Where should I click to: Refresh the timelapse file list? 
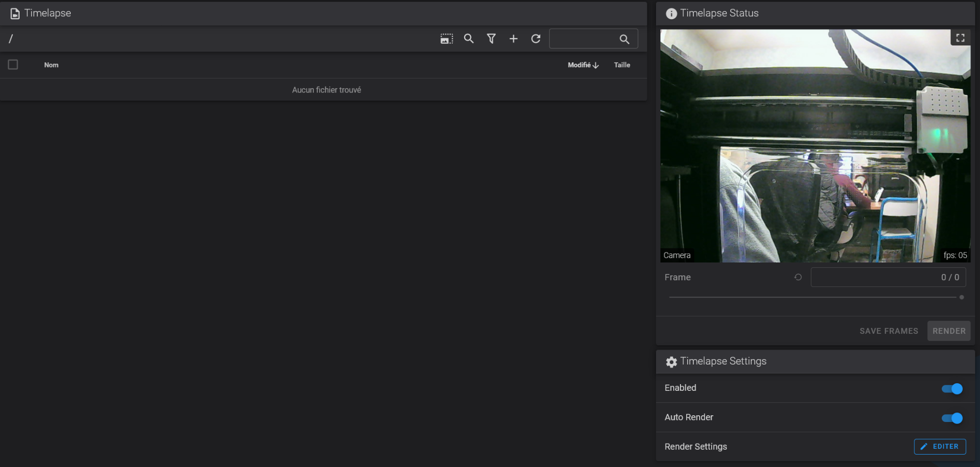click(x=536, y=39)
